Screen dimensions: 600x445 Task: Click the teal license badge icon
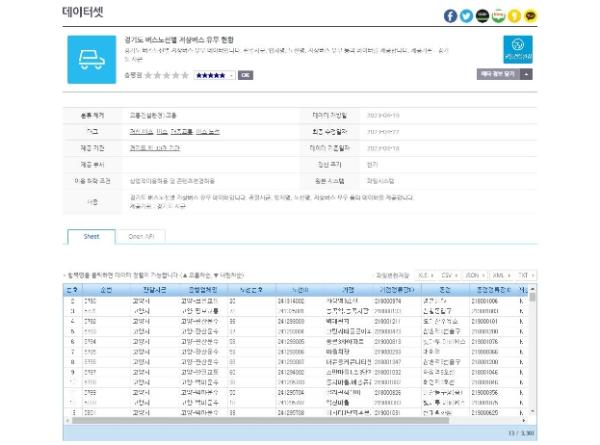point(517,50)
